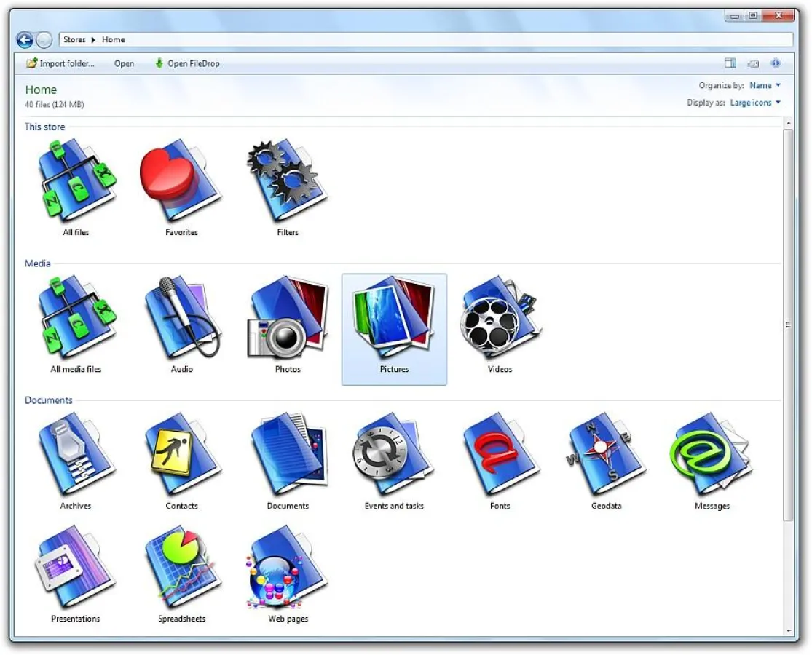
Task: Go back with the blue back arrow
Action: 25,40
